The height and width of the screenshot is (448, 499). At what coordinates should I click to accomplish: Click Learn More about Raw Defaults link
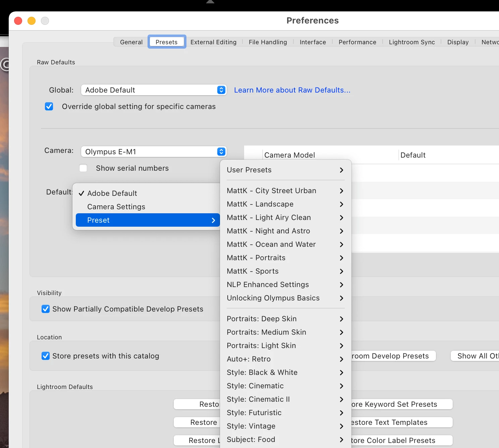tap(292, 90)
